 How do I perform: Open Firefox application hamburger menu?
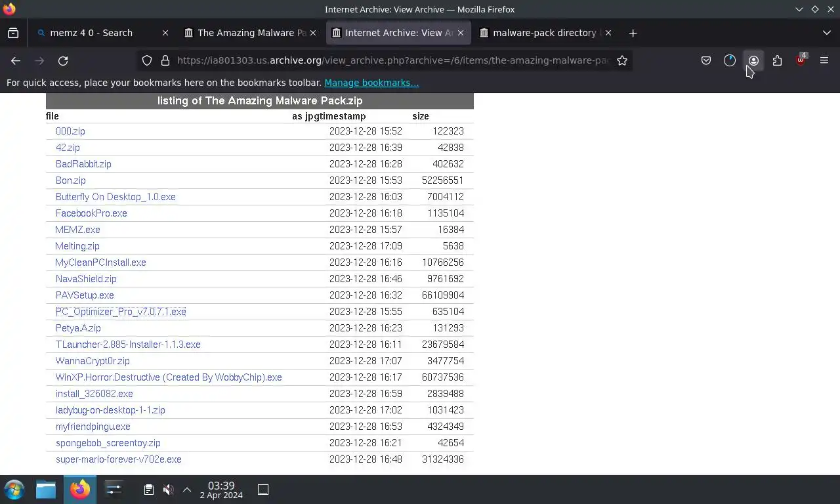[824, 60]
